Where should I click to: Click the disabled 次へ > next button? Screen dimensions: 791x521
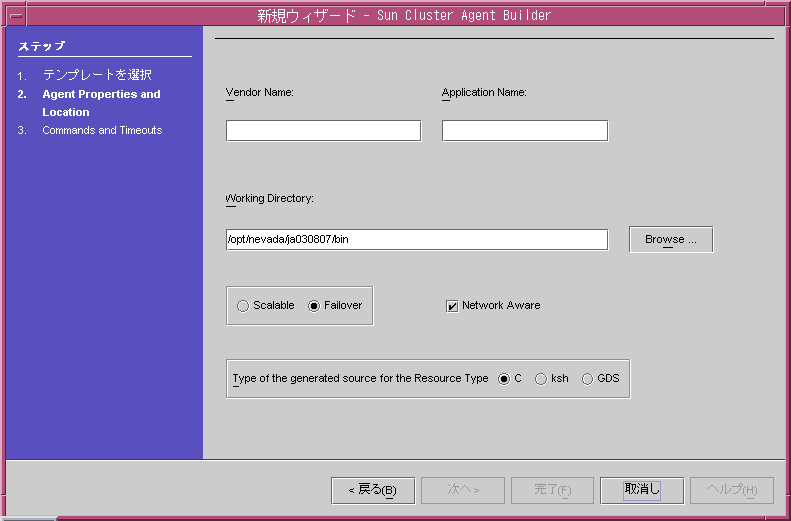[x=463, y=490]
